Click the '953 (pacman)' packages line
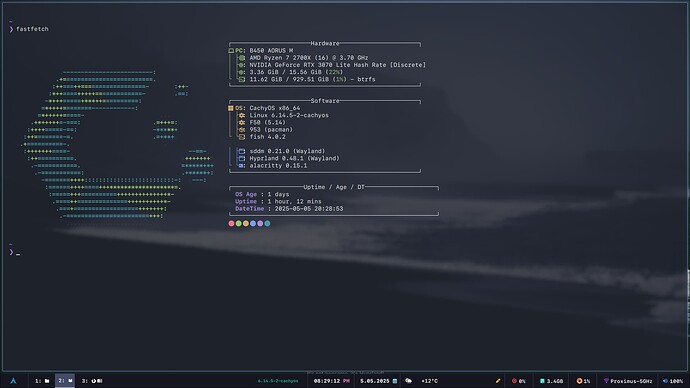690x388 pixels. pyautogui.click(x=265, y=130)
